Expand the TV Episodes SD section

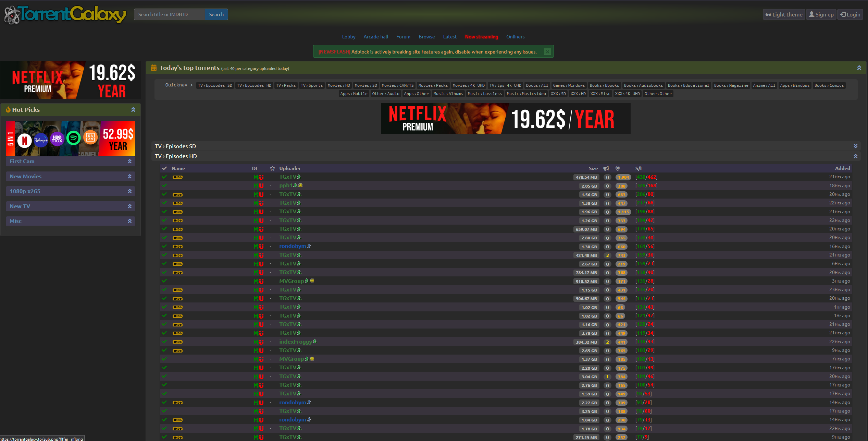[x=855, y=146]
